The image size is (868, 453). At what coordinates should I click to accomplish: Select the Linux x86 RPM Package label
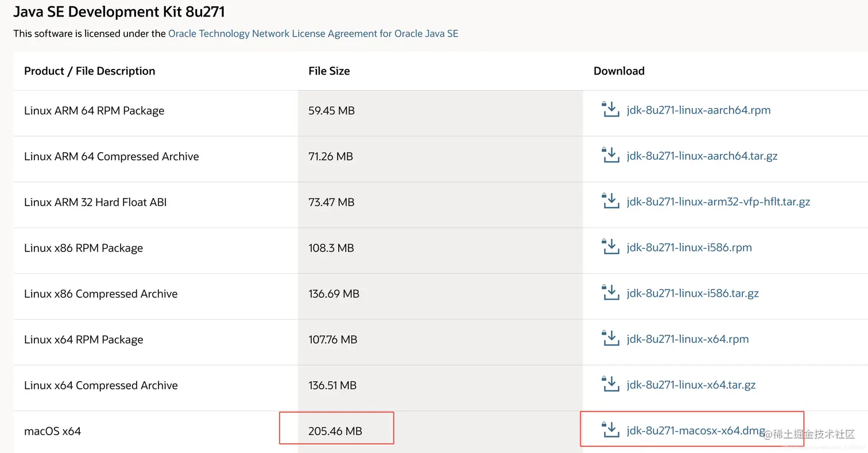point(83,249)
